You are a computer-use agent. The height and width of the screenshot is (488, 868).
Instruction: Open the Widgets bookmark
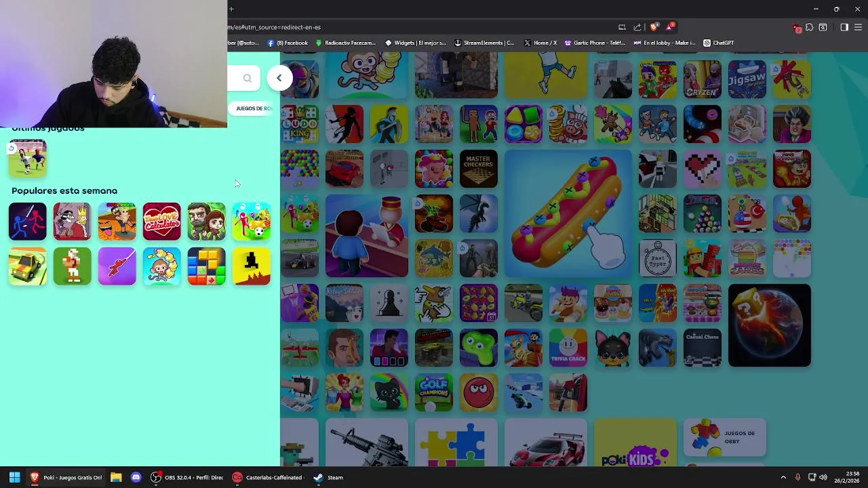pyautogui.click(x=415, y=43)
